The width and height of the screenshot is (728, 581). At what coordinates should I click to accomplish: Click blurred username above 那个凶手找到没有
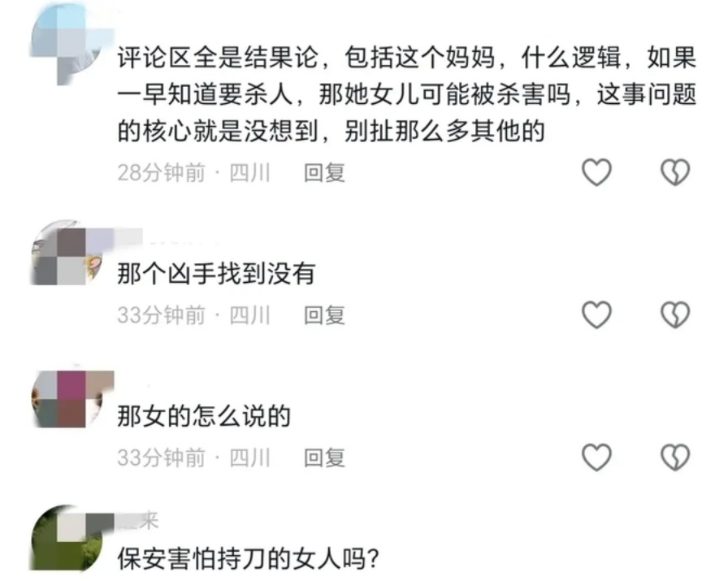click(167, 238)
